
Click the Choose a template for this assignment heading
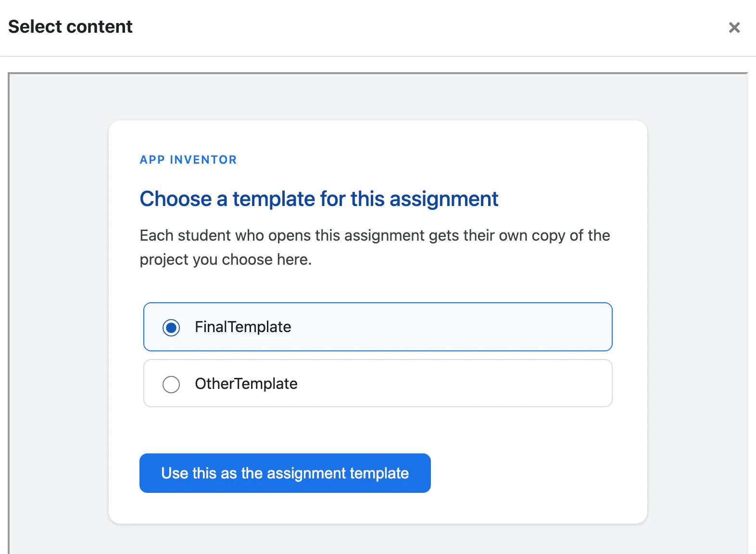click(x=319, y=199)
